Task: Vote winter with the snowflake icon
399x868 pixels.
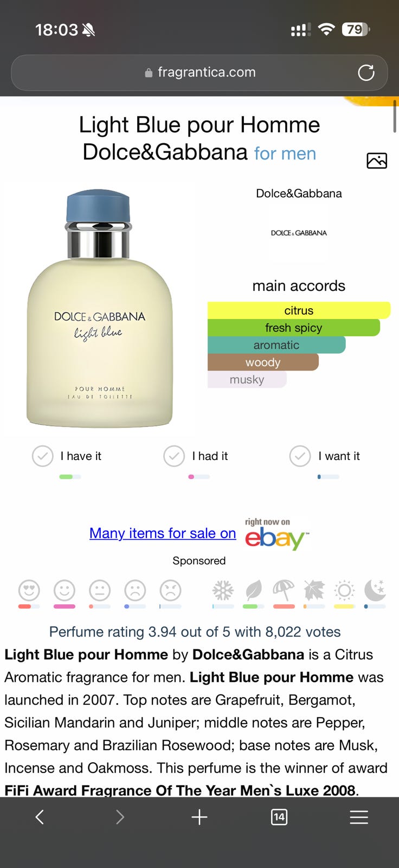Action: click(x=223, y=590)
